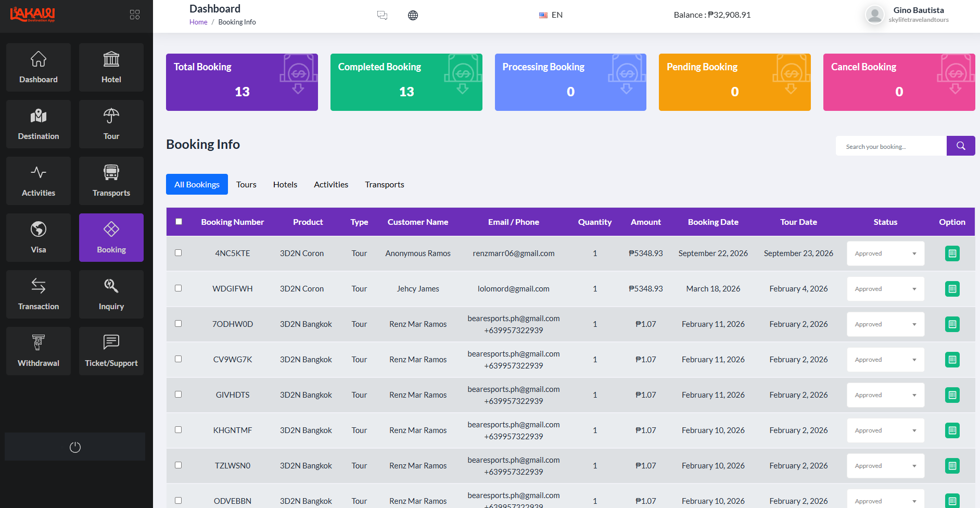This screenshot has height=508, width=980.
Task: Open the Inquiry sidebar tile
Action: (111, 295)
